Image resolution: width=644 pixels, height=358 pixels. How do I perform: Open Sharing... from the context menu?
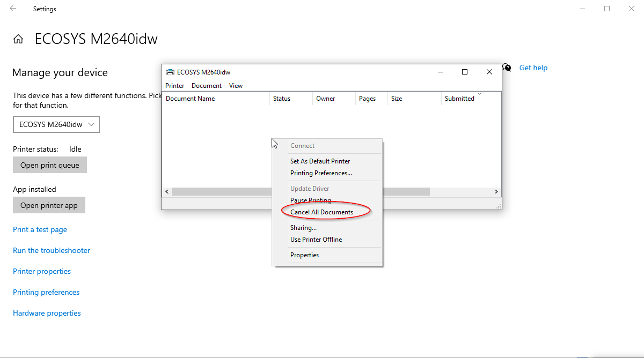coord(303,228)
